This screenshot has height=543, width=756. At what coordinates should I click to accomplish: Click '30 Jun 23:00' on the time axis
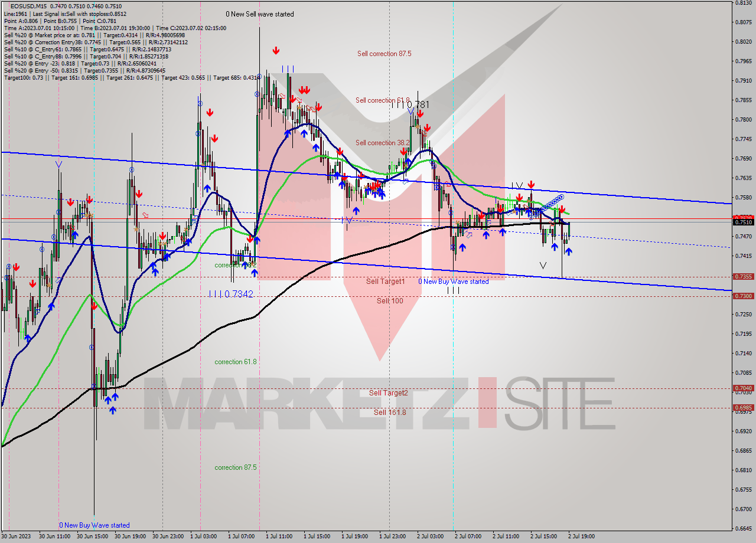pyautogui.click(x=169, y=537)
